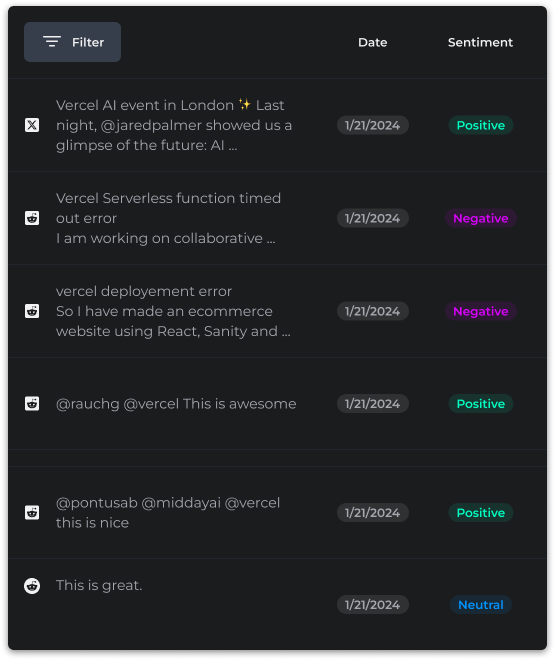Click Reddit icon beside 'This is awesome' post
Image resolution: width=555 pixels, height=660 pixels.
tap(32, 404)
